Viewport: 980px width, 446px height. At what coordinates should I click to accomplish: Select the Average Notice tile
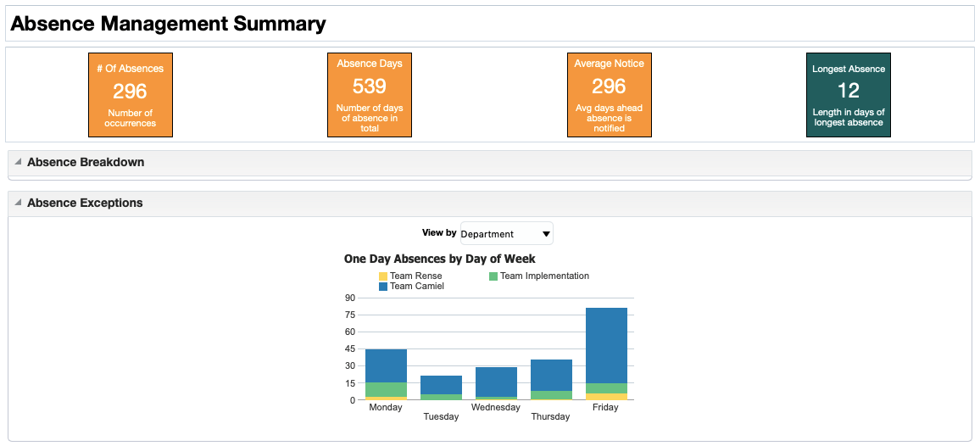click(609, 94)
